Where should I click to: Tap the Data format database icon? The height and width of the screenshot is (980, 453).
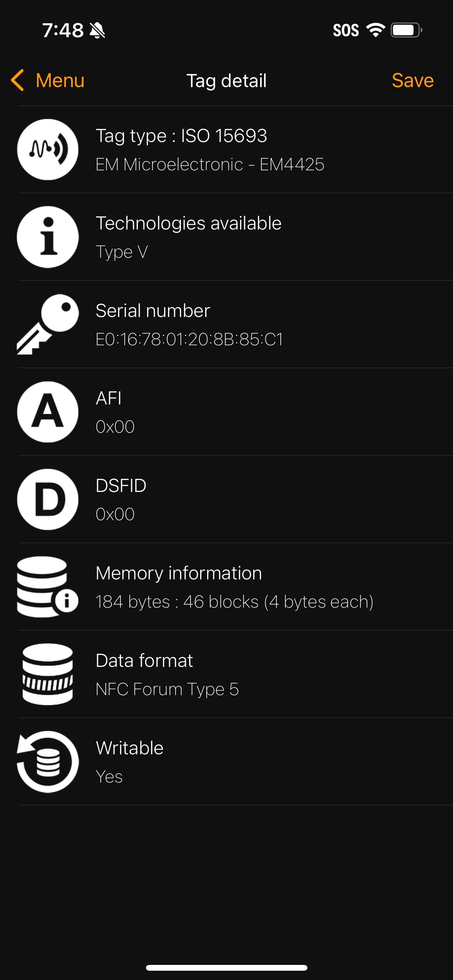coord(48,674)
